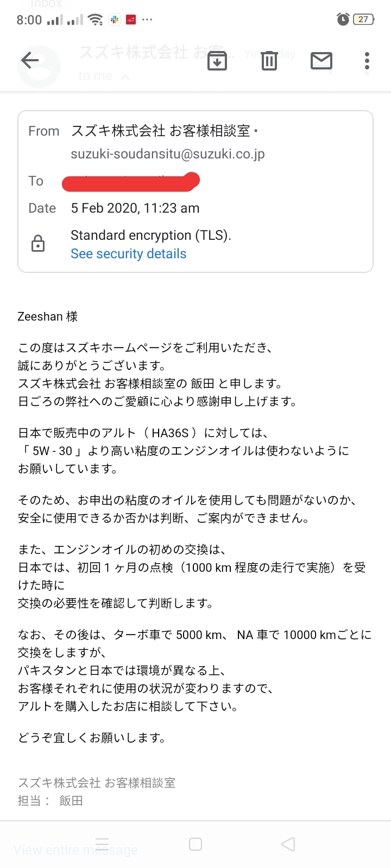Screen dimensions: 391x868
Task: Tap the Android home square button
Action: coord(195,844)
